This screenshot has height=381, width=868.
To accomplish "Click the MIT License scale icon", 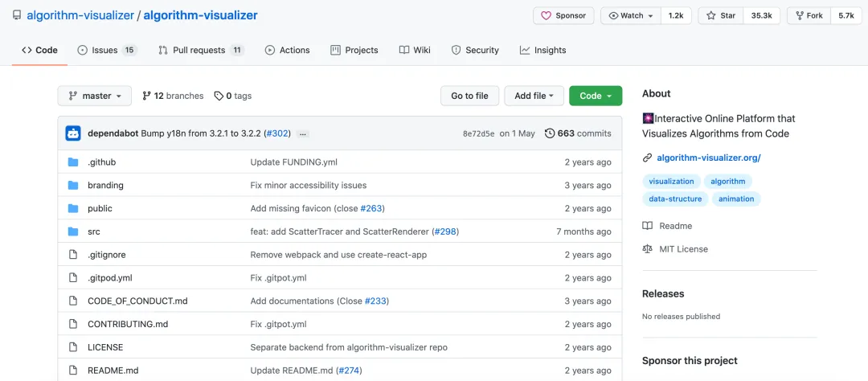I will [x=648, y=249].
